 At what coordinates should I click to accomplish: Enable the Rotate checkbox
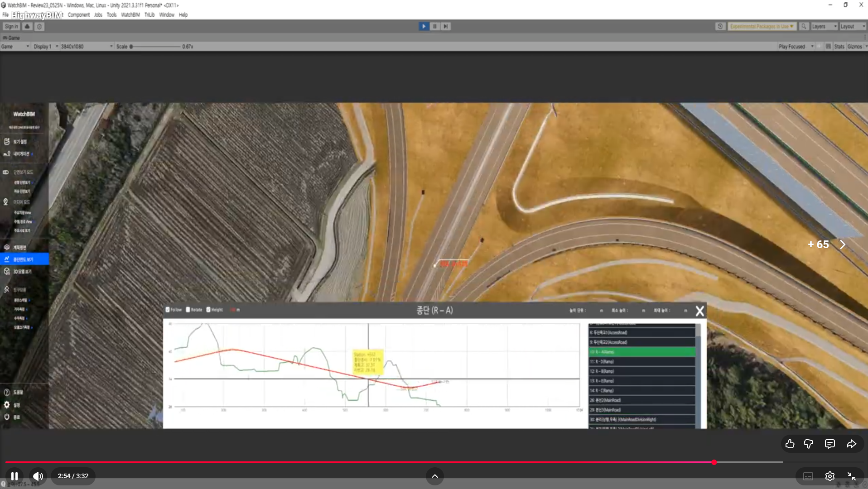point(188,310)
